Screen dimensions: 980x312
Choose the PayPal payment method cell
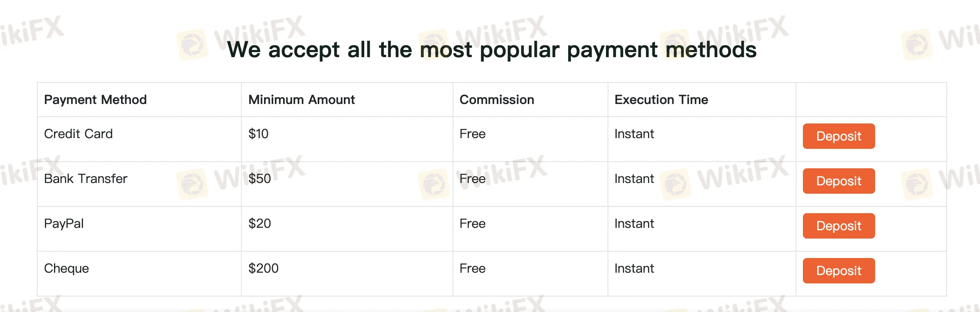[64, 223]
